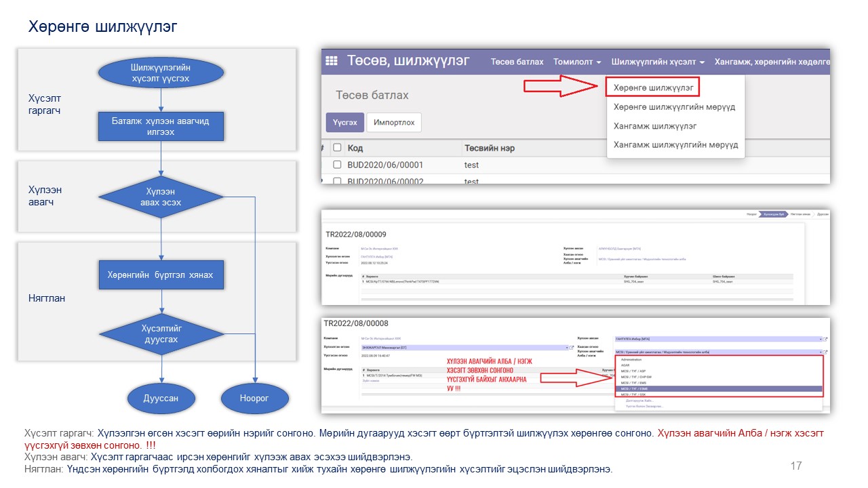868x488 pixels.
Task: Choose Administration in the department dropdown list
Action: (631, 359)
